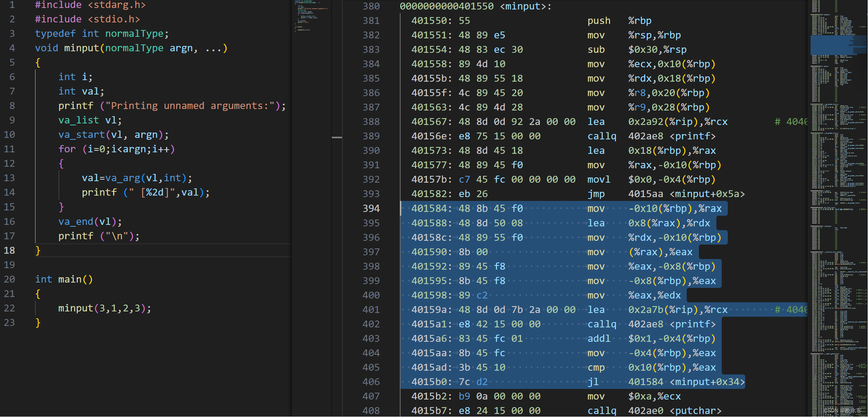This screenshot has height=417, width=868.
Task: Click the 'mov %eax,-0x8(%rbp)' instruction line
Action: click(563, 266)
